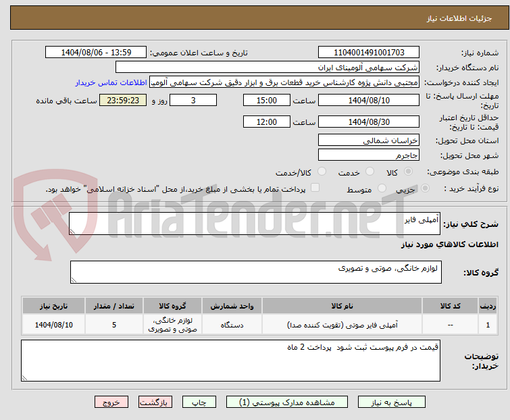510x420 pixels.
Task: Select the جزیی purchase type radio
Action: [x=425, y=188]
